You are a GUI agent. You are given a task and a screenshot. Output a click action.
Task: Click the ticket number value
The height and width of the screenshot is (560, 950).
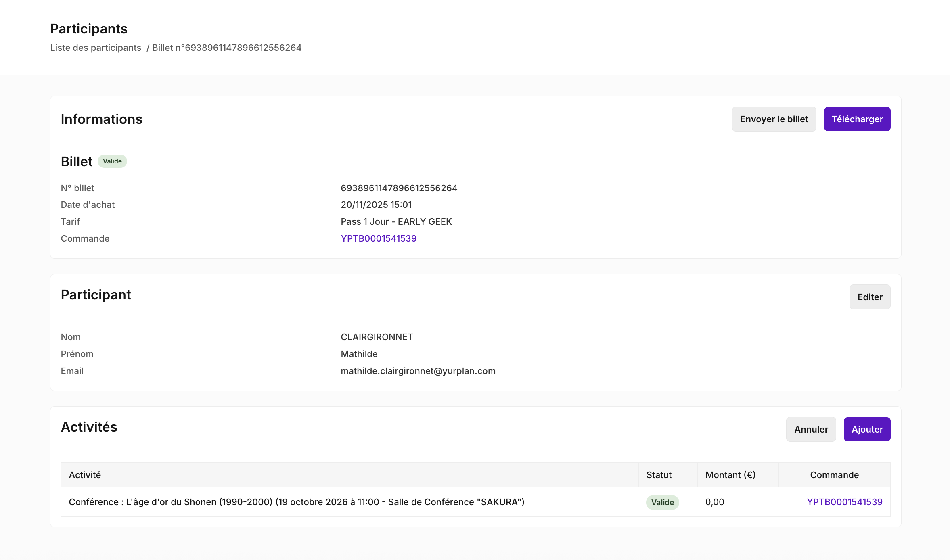click(399, 188)
